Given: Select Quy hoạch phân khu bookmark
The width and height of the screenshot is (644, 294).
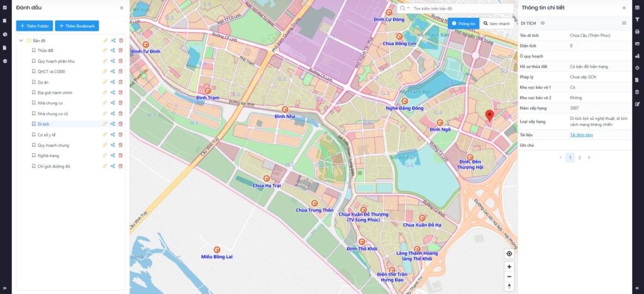Looking at the screenshot, I should tap(55, 61).
